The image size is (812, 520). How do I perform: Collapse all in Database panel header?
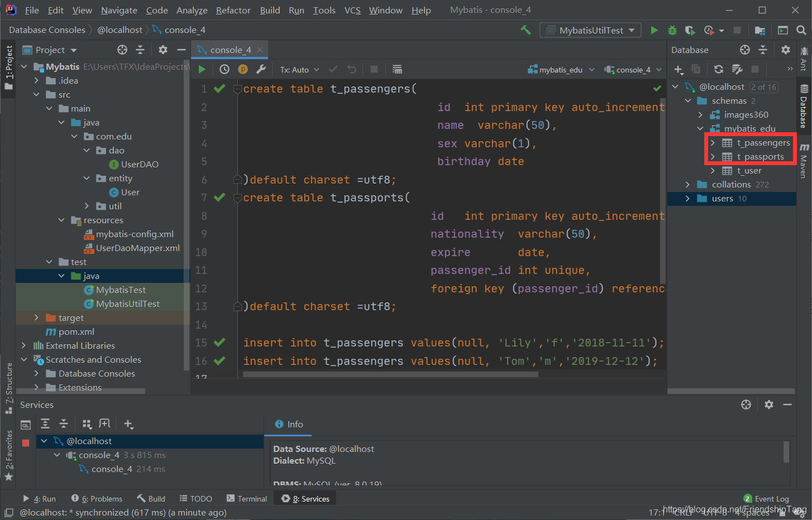763,50
